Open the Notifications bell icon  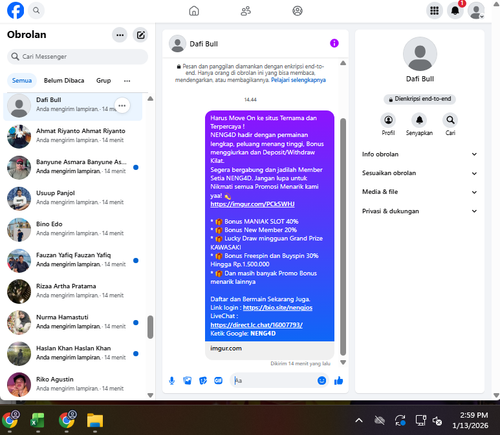[x=455, y=11]
